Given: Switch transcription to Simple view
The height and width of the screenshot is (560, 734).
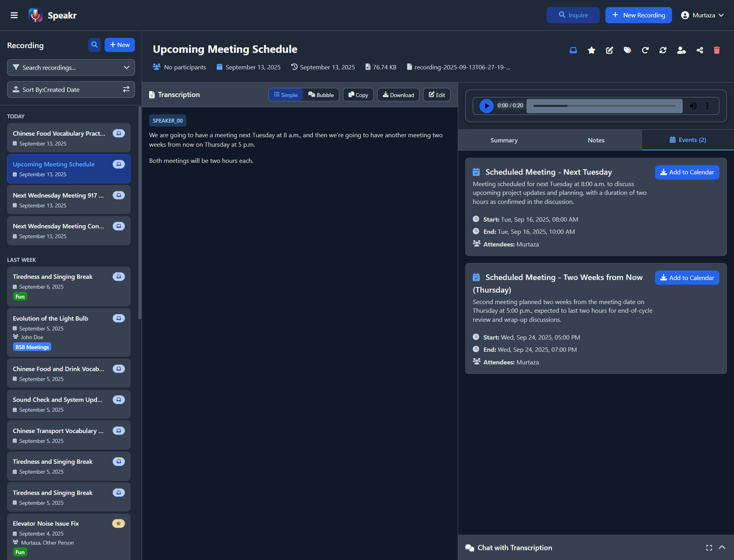Looking at the screenshot, I should point(286,95).
